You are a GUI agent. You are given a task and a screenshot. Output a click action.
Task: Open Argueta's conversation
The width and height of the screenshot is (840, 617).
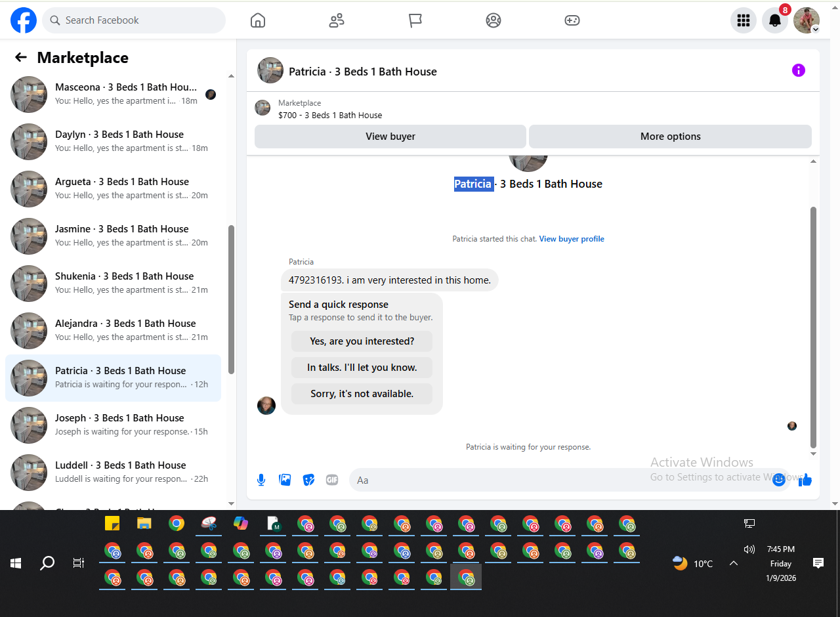click(x=113, y=189)
